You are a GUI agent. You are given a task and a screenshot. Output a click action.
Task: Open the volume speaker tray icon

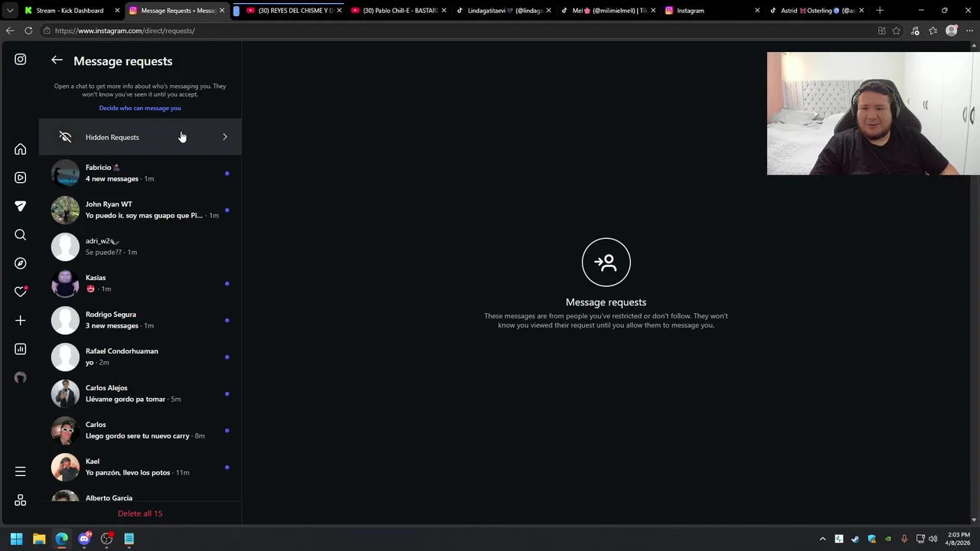point(933,539)
